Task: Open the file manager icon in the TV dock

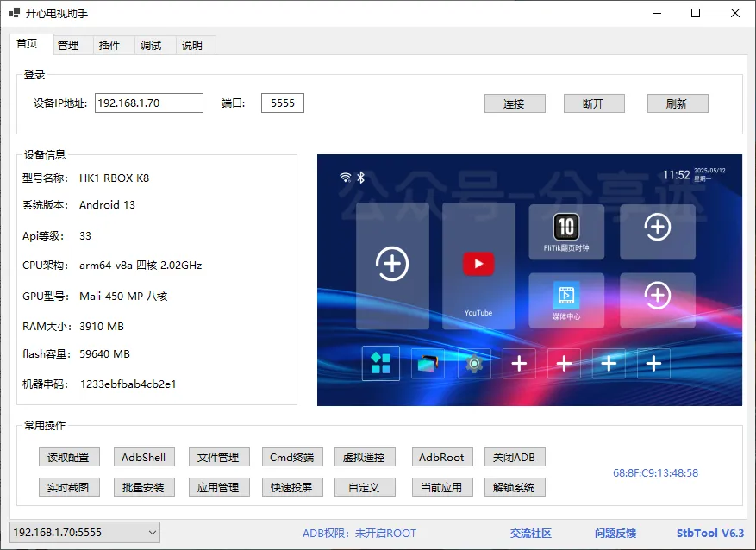Action: [427, 364]
